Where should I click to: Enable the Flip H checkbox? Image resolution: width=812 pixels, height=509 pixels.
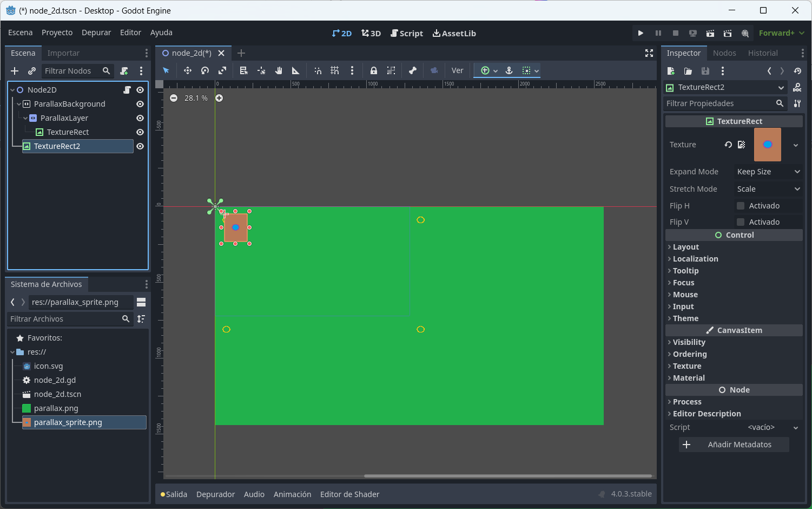[x=740, y=206]
